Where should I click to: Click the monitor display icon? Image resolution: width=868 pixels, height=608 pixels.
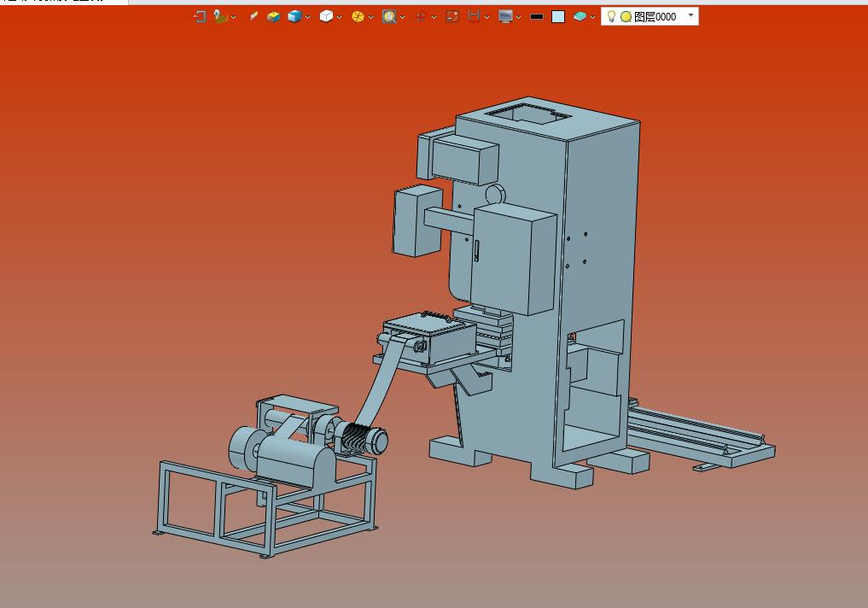click(x=505, y=16)
